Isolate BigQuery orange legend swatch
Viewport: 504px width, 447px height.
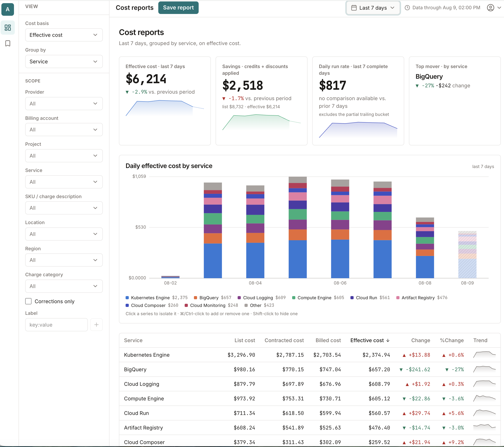[195, 298]
